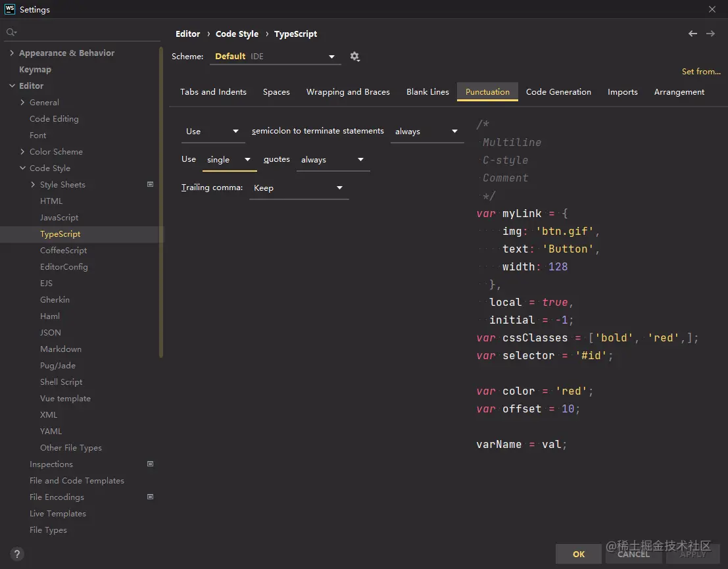The width and height of the screenshot is (728, 569).
Task: Switch to Tabs and Indents tab
Action: pos(213,92)
